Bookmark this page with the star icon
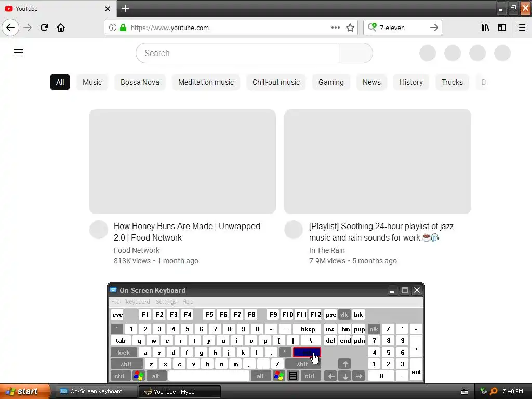 tap(350, 28)
